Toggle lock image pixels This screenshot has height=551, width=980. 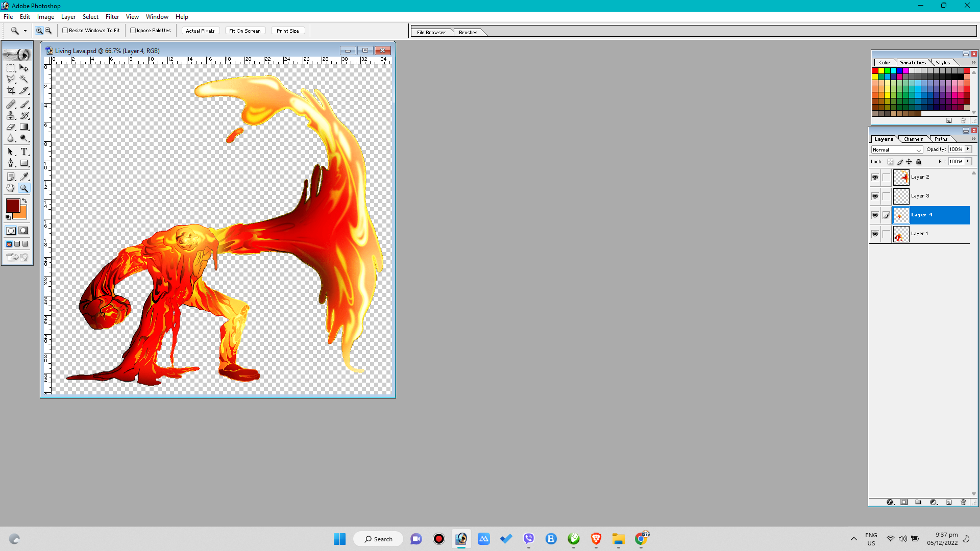[900, 162]
